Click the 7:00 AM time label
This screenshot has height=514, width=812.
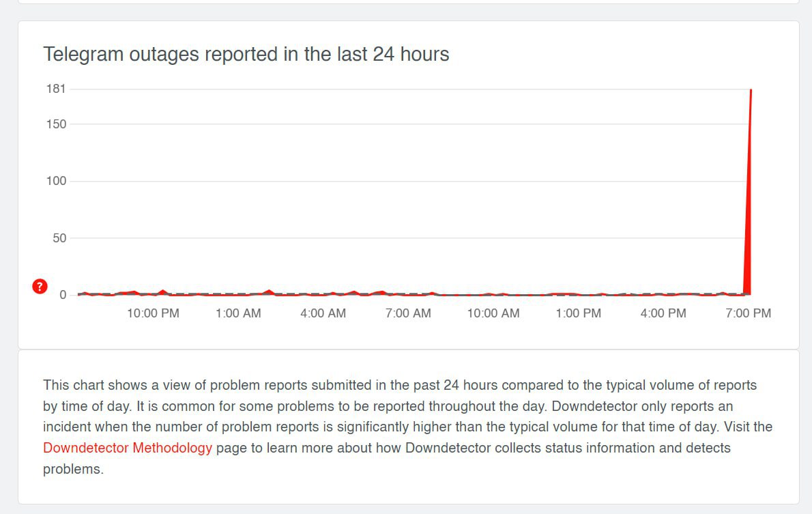point(408,313)
